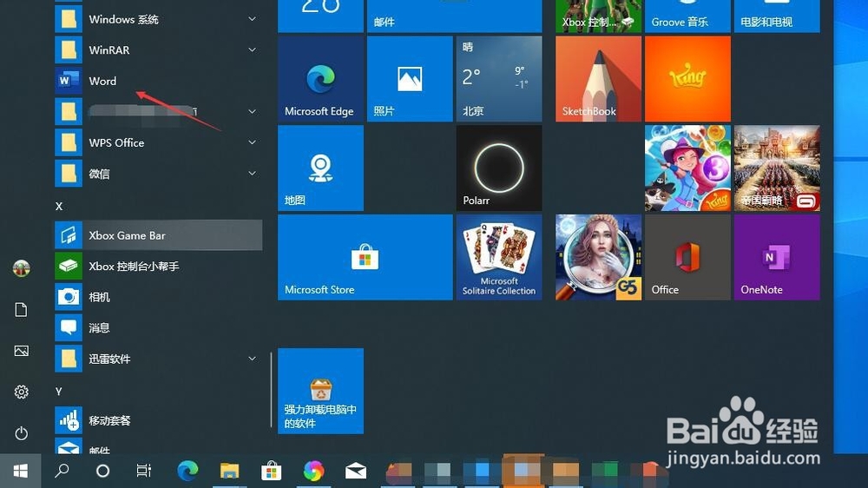868x488 pixels.
Task: Expand the Windows 系统 folder chevron
Action: click(252, 19)
